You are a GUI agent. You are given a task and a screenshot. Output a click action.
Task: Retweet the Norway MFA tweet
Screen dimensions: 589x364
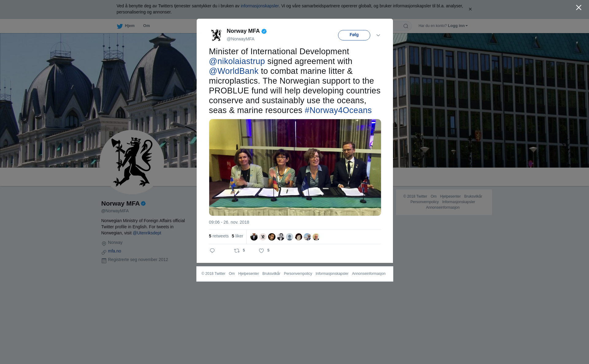coord(237,251)
